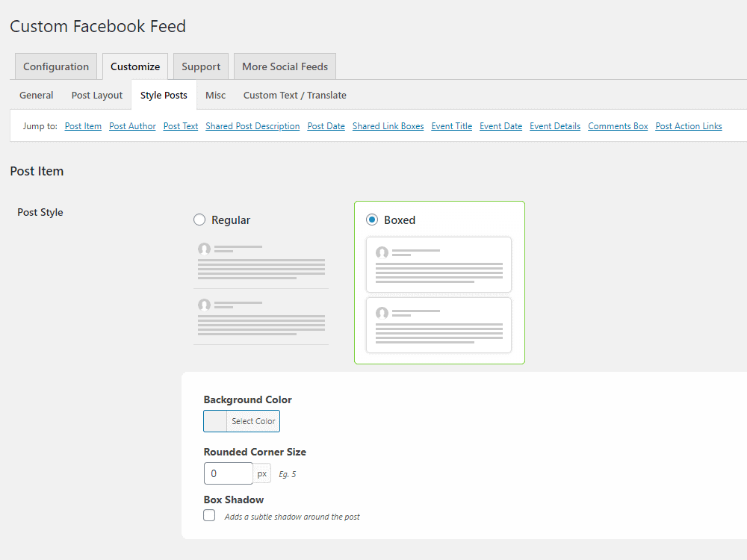The width and height of the screenshot is (747, 560).
Task: Jump to Post Action Links section
Action: [689, 126]
